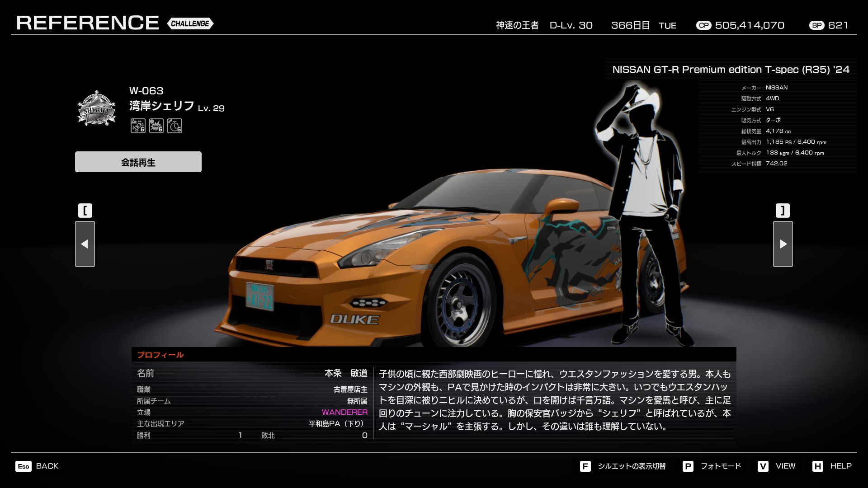Click the left bracket key hint
Screen dimensions: 868x488
tap(85, 211)
